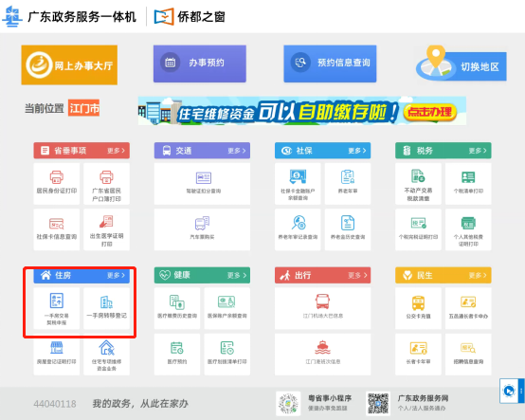Select the 健康 category header
Screen dimensions: 525x420
tap(202, 275)
